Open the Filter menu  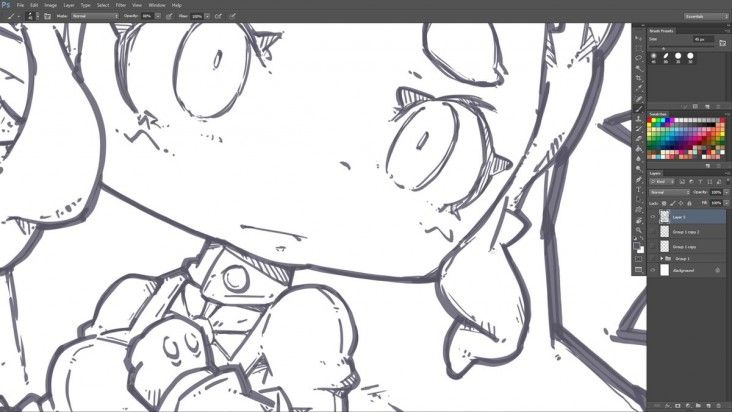(121, 5)
